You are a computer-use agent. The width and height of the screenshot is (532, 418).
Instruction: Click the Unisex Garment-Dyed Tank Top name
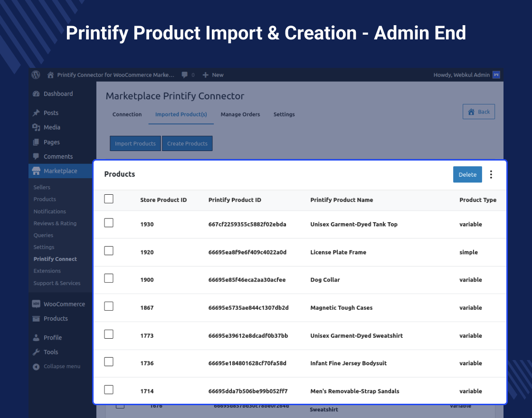[354, 224]
